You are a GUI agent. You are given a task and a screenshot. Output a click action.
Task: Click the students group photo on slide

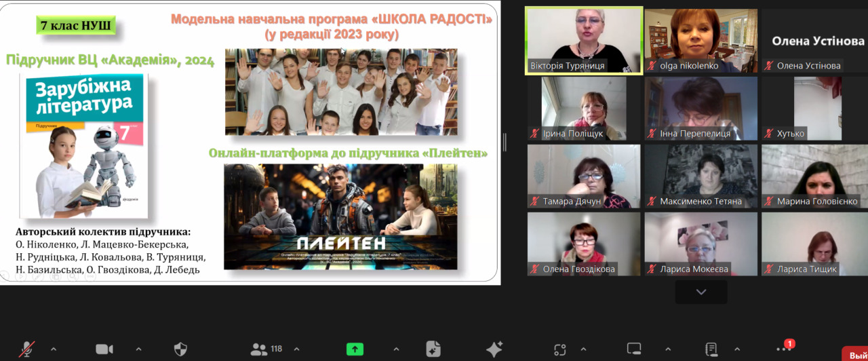(x=341, y=92)
